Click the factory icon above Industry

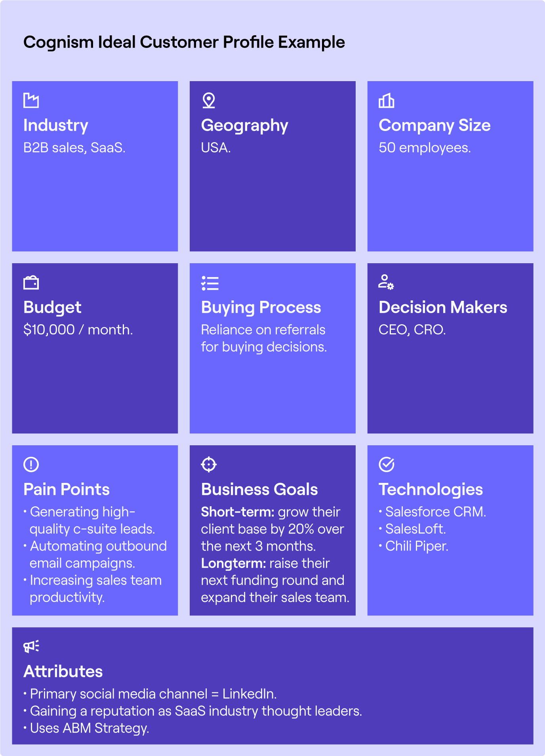[x=31, y=101]
